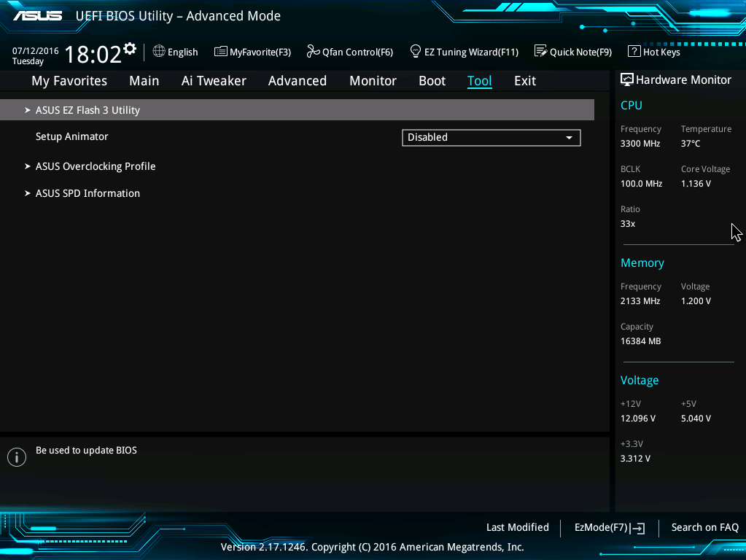
Task: Launch the EZ Tuning Wizard
Action: point(464,52)
